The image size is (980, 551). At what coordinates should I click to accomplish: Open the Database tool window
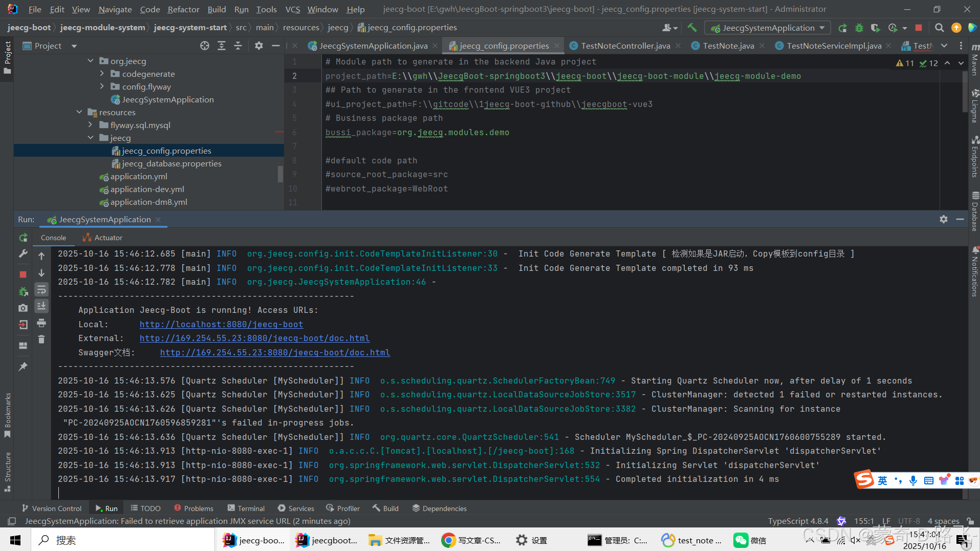pos(975,211)
